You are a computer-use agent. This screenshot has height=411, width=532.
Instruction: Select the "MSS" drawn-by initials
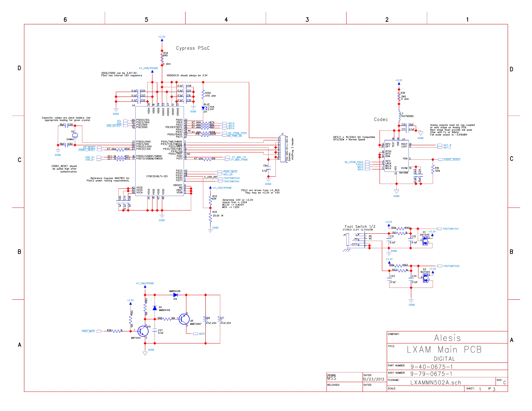pyautogui.click(x=332, y=378)
